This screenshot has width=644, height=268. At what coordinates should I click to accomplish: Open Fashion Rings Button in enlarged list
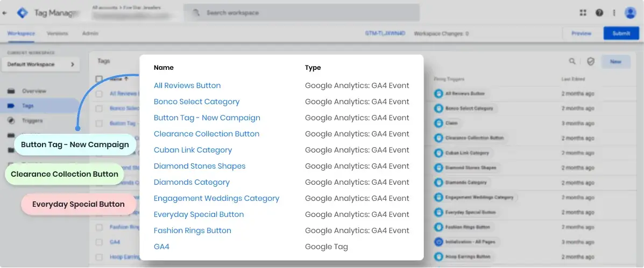(x=193, y=230)
